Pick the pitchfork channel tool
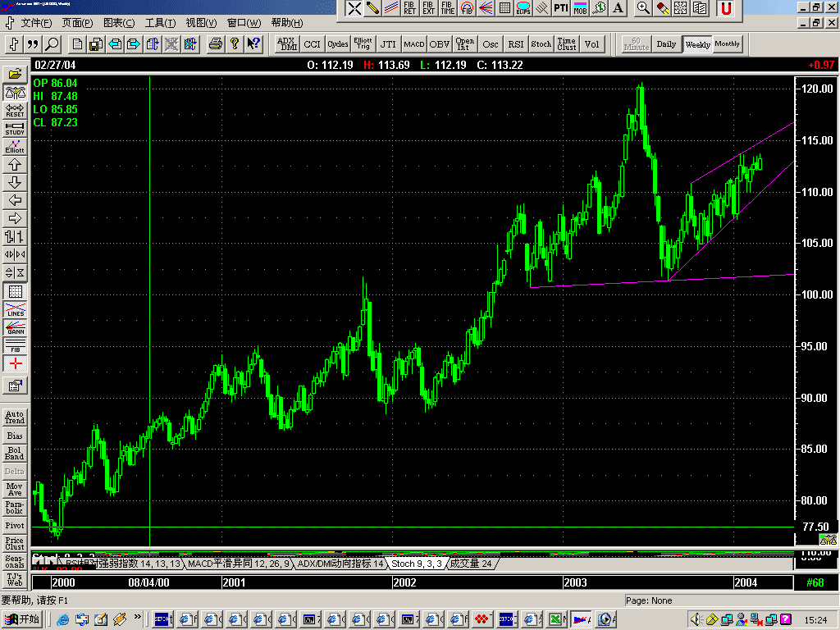Screen dimensions: 840x630 tap(542, 8)
